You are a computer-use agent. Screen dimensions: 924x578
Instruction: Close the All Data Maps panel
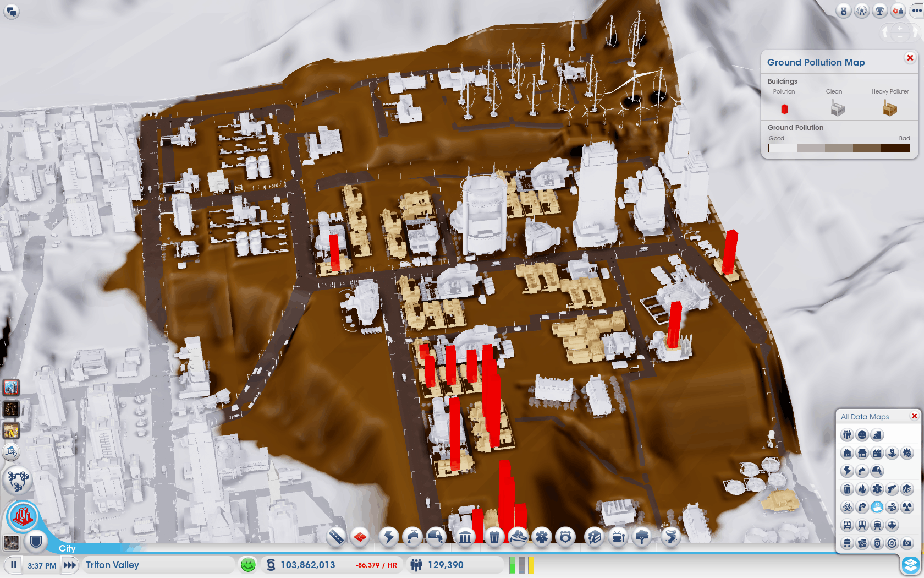pos(914,416)
